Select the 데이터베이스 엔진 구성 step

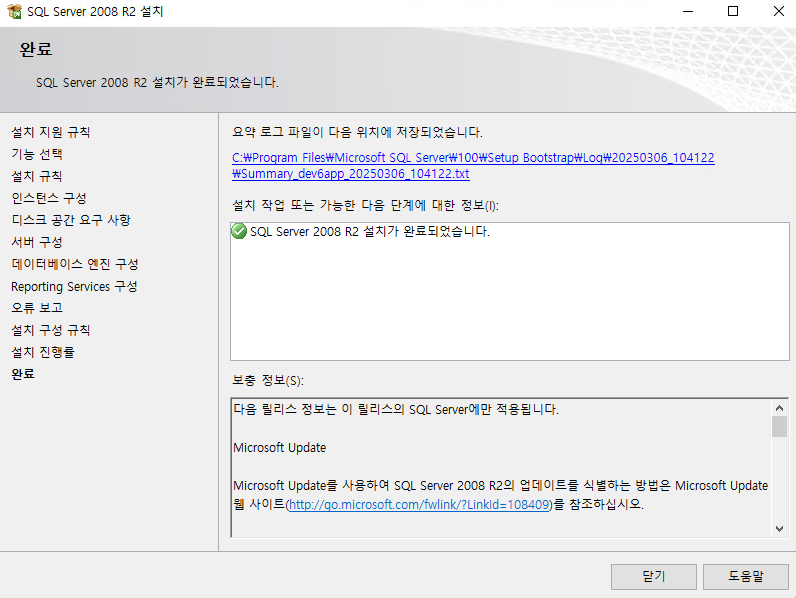click(75, 264)
